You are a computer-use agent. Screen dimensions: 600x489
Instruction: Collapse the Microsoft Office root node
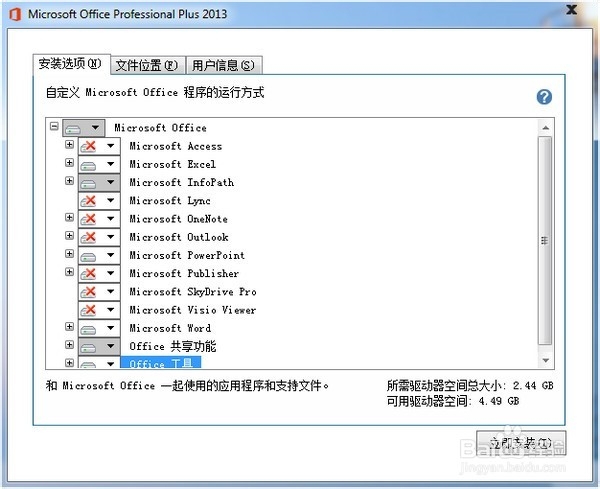[x=54, y=126]
